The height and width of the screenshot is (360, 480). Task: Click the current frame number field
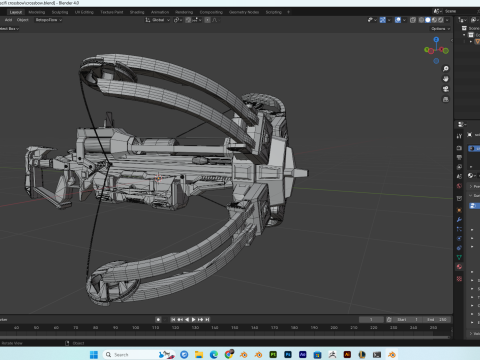click(371, 319)
